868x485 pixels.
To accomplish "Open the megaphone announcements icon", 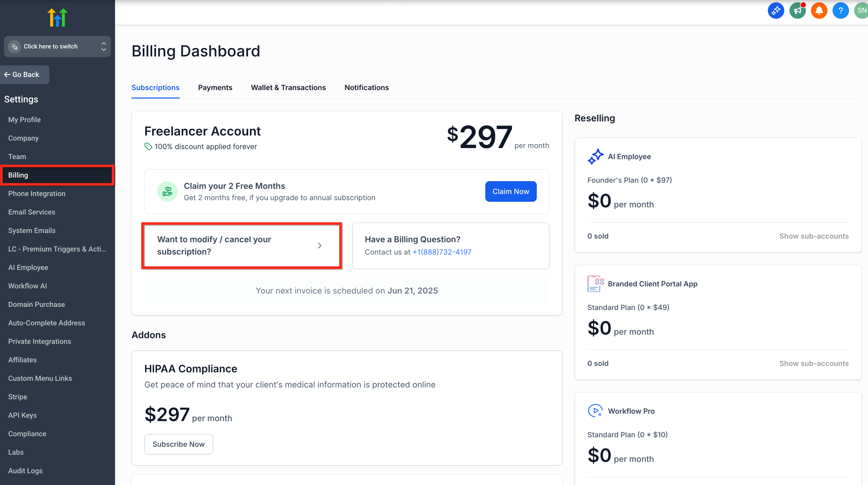I will [x=797, y=11].
